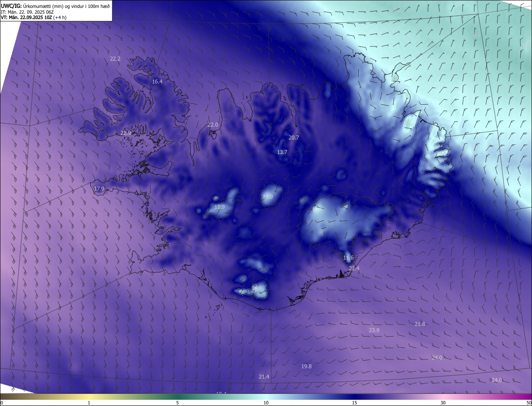Click the valid time line "VT: Mán. 22.09.2025 10Z"

26,17
